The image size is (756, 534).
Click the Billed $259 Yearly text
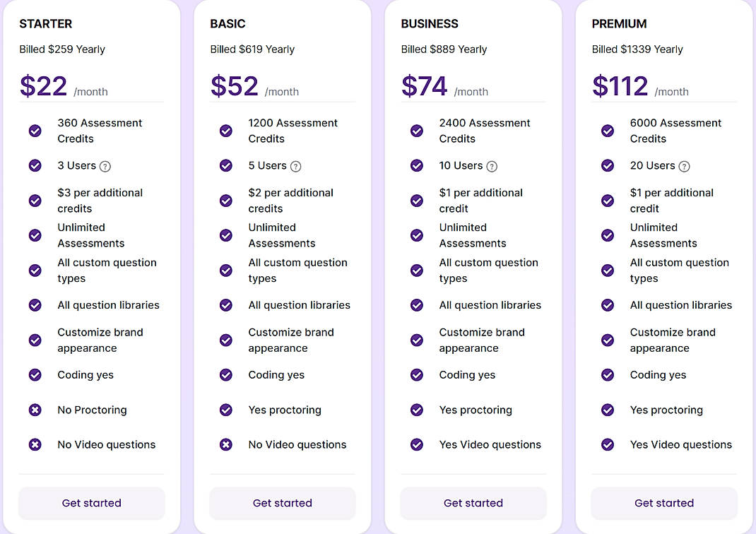coord(62,49)
